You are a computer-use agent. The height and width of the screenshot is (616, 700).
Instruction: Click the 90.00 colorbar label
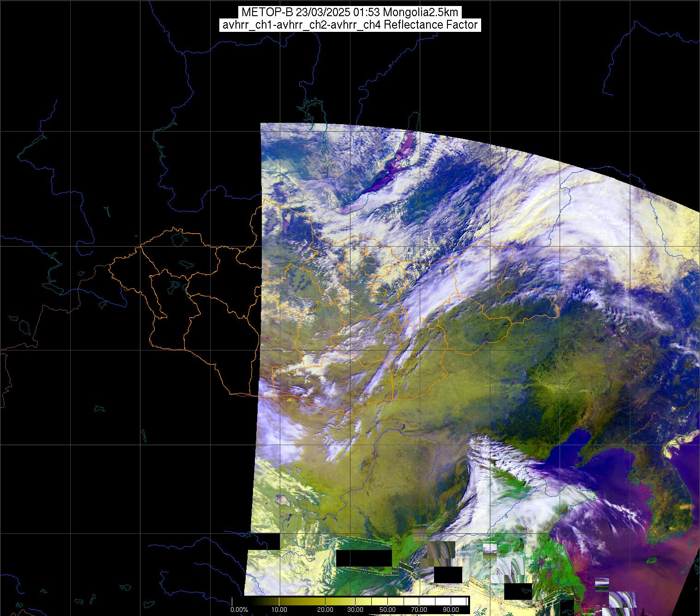click(450, 610)
